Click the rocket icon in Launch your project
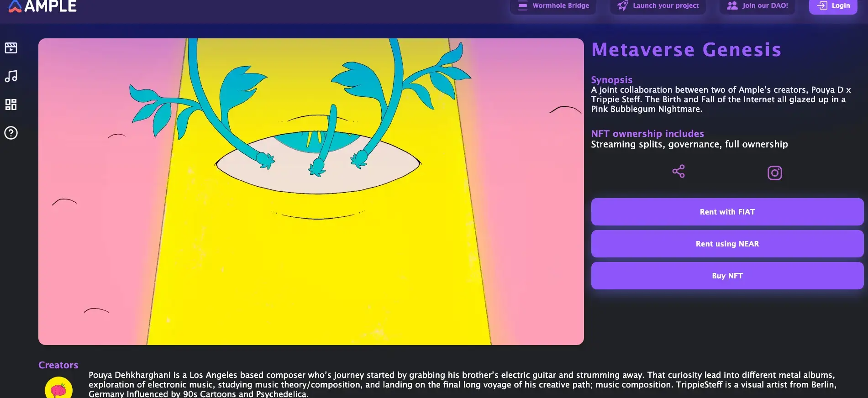The image size is (868, 398). pos(623,5)
